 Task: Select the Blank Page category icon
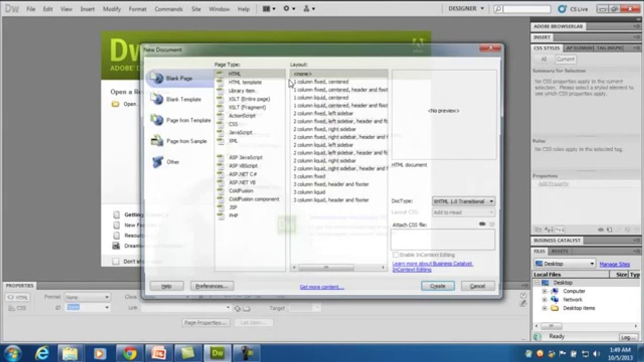[157, 78]
